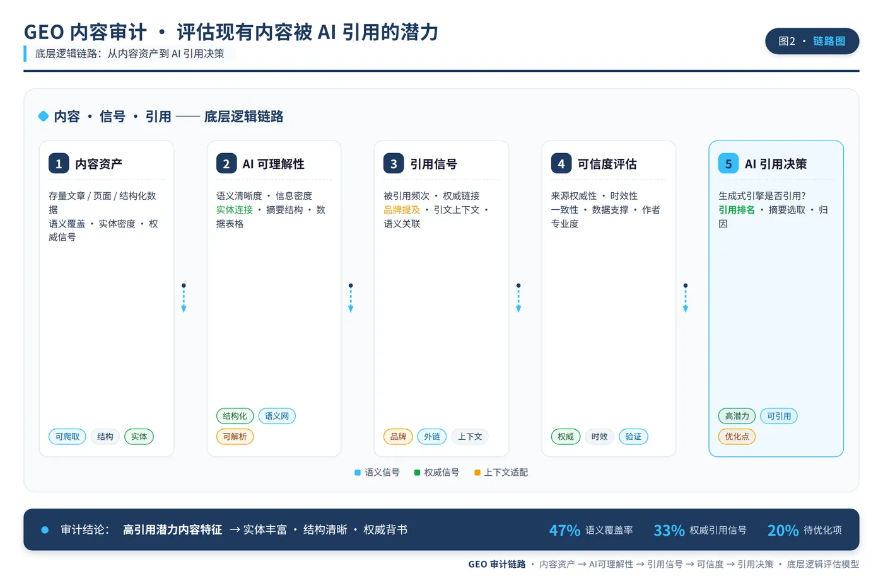Click the 语义清晰度 · 信息密度 line
883x588 pixels.
coord(264,196)
